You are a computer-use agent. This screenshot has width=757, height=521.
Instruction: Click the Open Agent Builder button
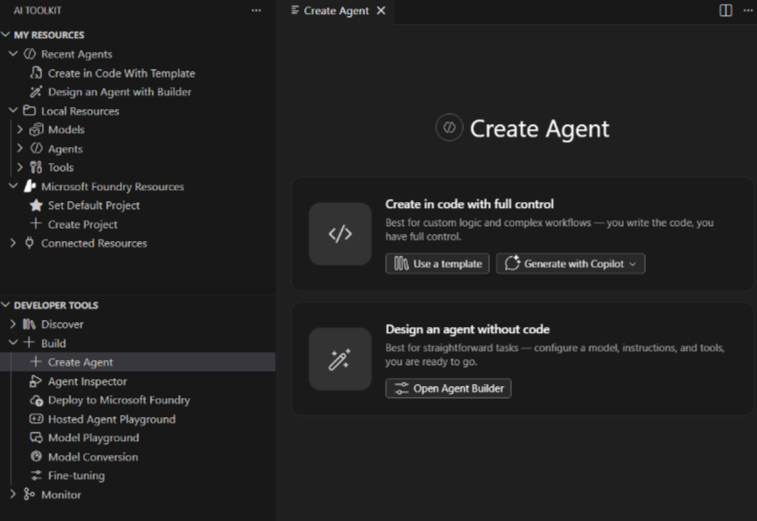point(448,388)
